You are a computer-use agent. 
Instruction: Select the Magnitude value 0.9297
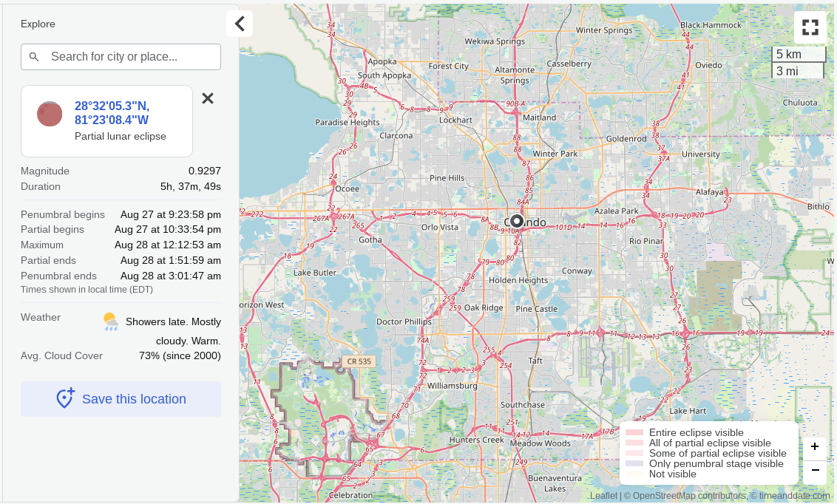(x=205, y=171)
